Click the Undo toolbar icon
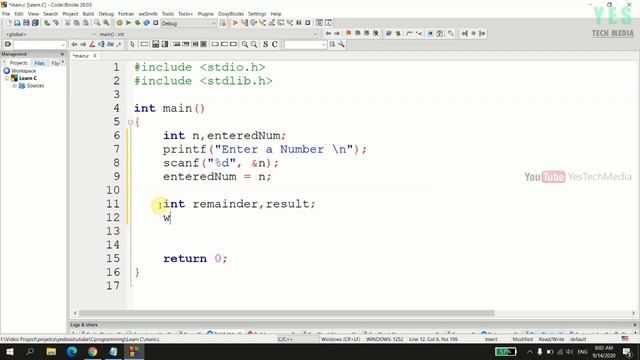 [47, 23]
